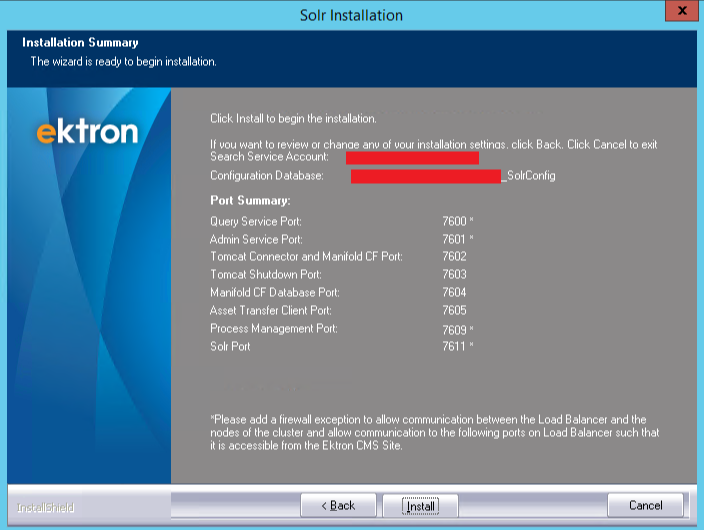Click the Installation Summary heading
Image resolution: width=704 pixels, height=530 pixels.
(x=80, y=43)
